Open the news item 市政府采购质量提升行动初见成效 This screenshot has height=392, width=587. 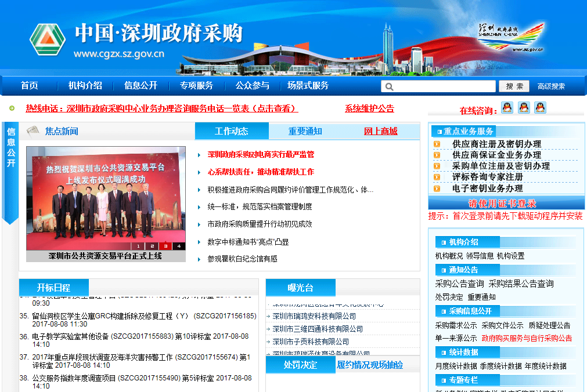[260, 224]
